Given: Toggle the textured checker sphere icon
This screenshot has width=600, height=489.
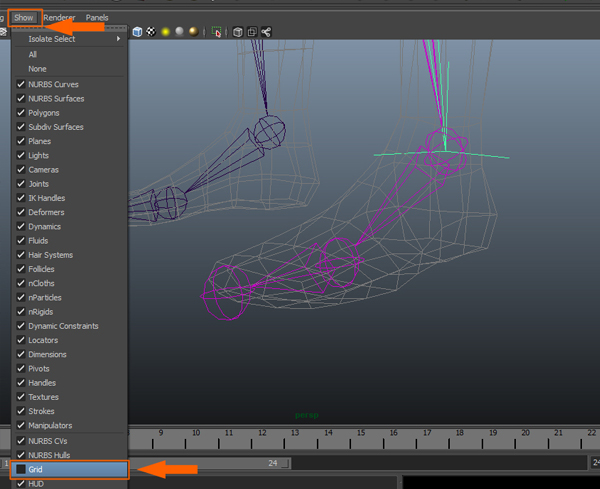Looking at the screenshot, I should tap(151, 32).
